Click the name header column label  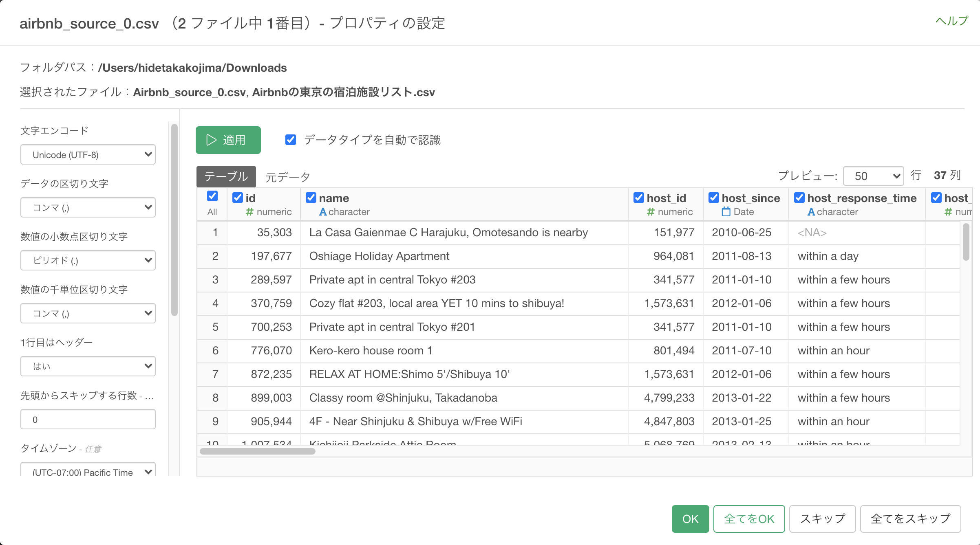[x=334, y=198]
